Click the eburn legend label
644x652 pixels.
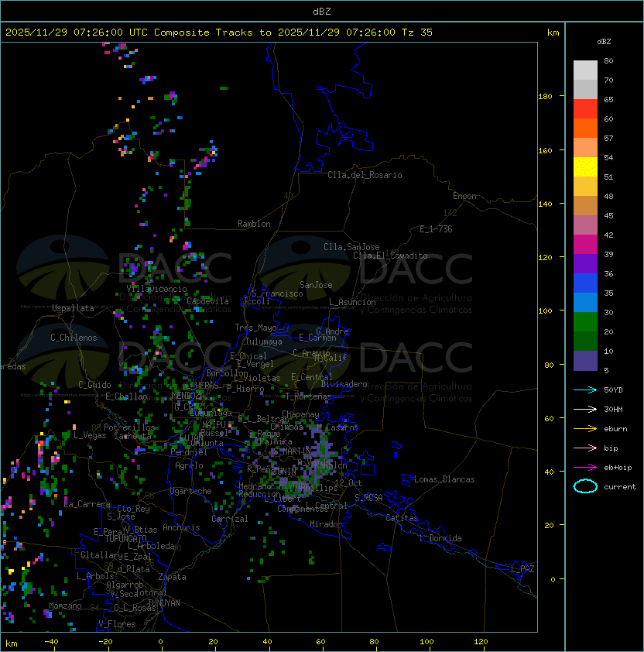(x=615, y=429)
